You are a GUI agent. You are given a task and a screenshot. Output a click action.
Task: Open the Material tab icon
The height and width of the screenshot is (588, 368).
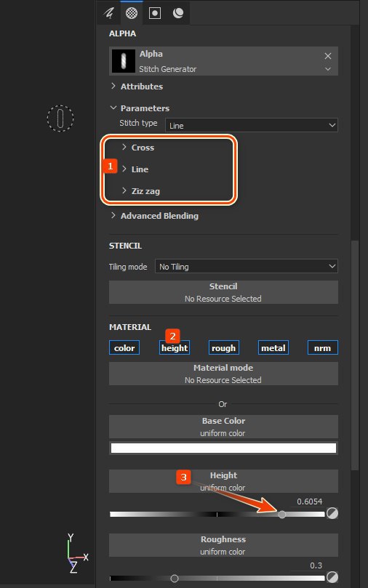pyautogui.click(x=177, y=13)
